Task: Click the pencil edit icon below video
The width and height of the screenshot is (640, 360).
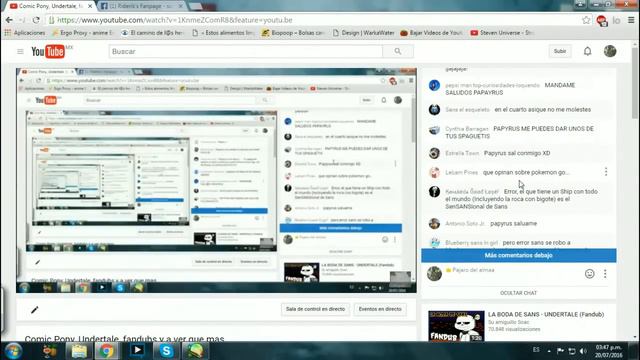Action: click(35, 310)
